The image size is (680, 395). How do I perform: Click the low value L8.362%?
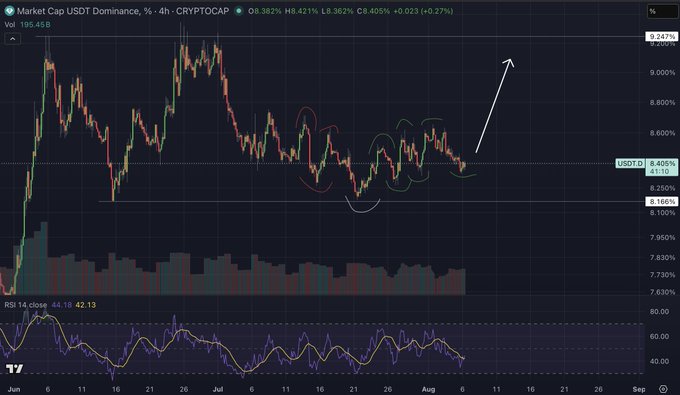point(337,11)
